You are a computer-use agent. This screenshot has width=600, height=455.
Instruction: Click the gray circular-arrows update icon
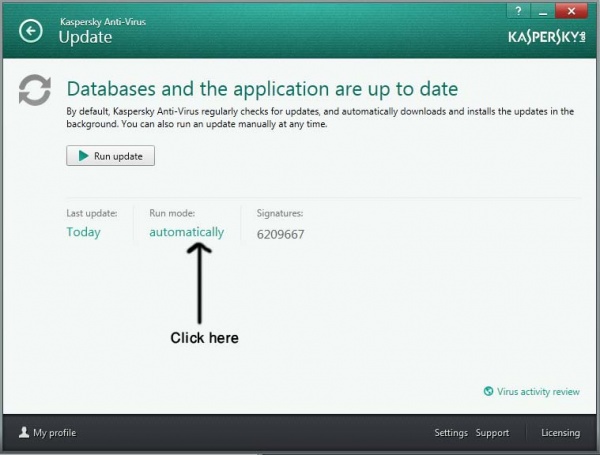(x=35, y=90)
